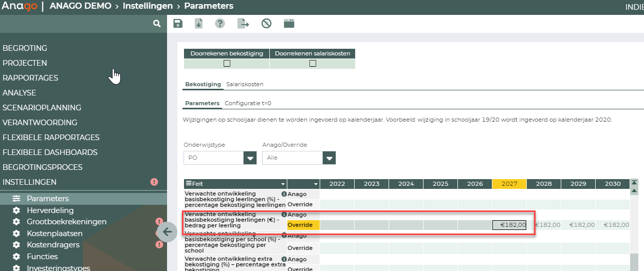Select the Configuratie t=0 tab
The height and width of the screenshot is (271, 644).
tap(248, 103)
